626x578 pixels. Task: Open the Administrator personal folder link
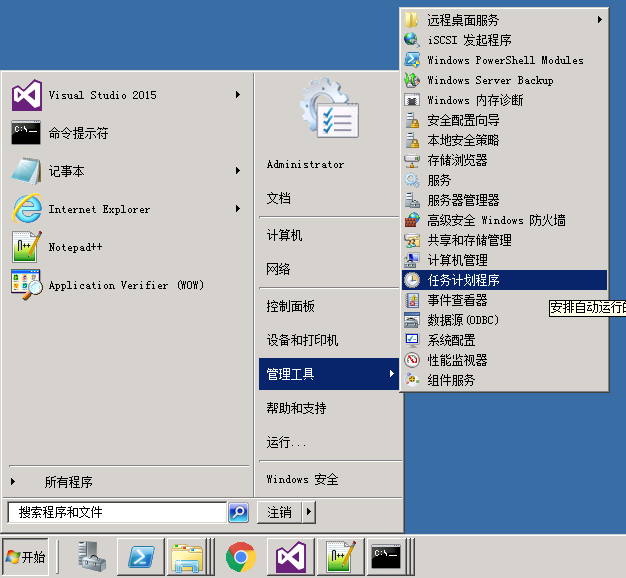[x=305, y=164]
